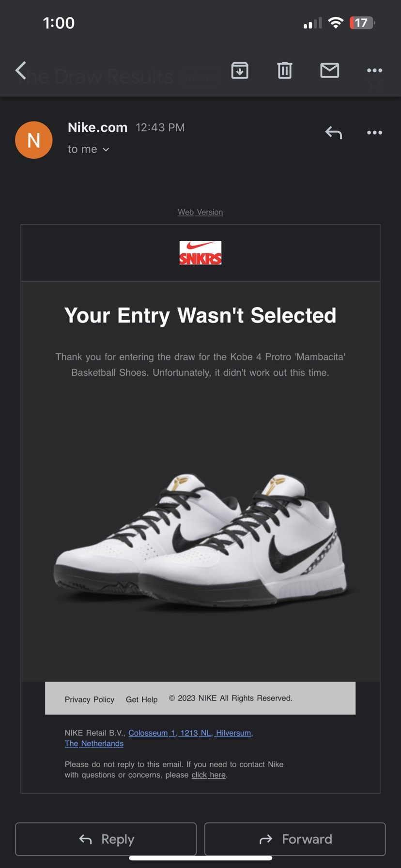401x868 pixels.
Task: Tap the Nike.com sender name
Action: tap(97, 127)
